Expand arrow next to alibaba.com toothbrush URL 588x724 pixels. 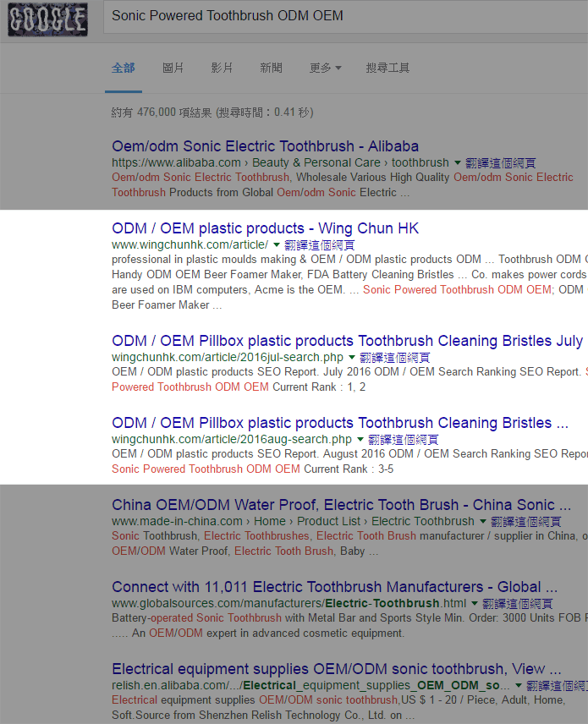457,162
